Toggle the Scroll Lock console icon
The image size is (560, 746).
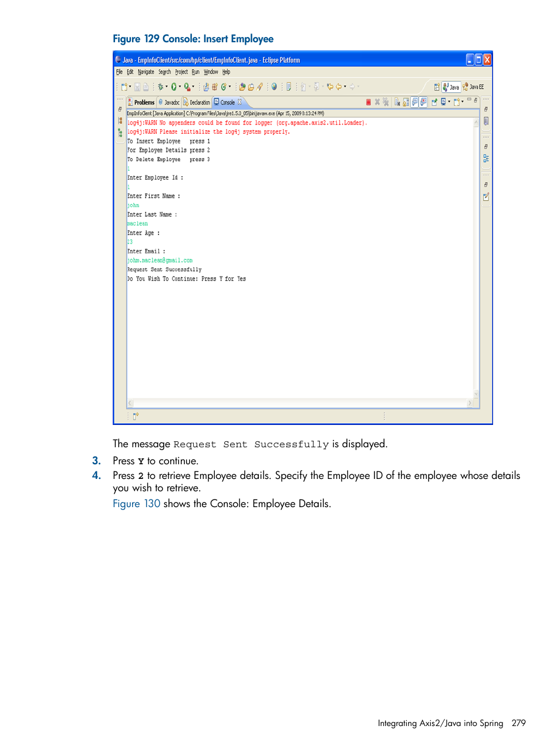click(406, 102)
